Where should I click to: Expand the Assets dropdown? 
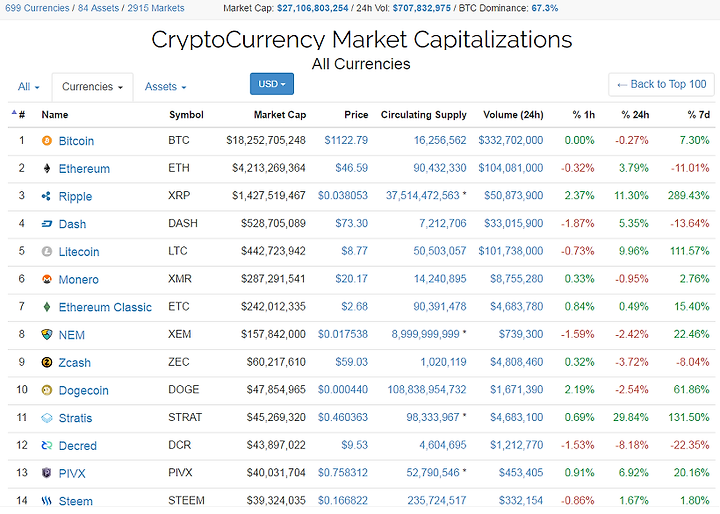(165, 86)
